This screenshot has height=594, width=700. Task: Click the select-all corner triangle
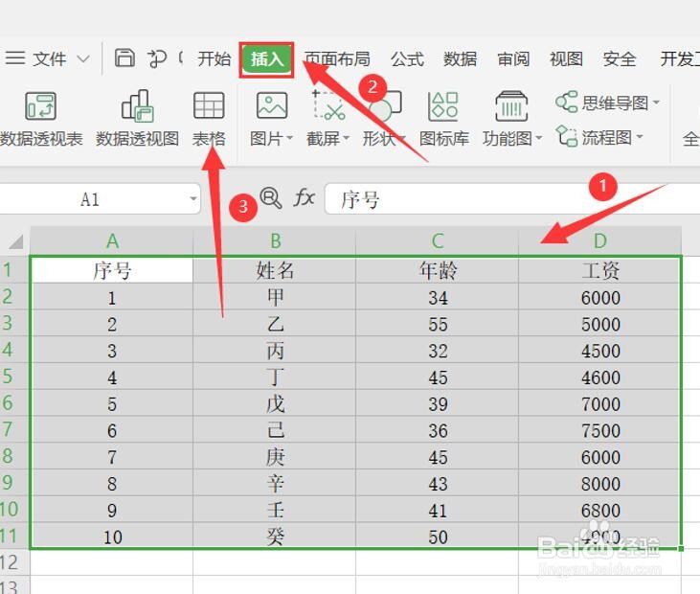point(15,241)
